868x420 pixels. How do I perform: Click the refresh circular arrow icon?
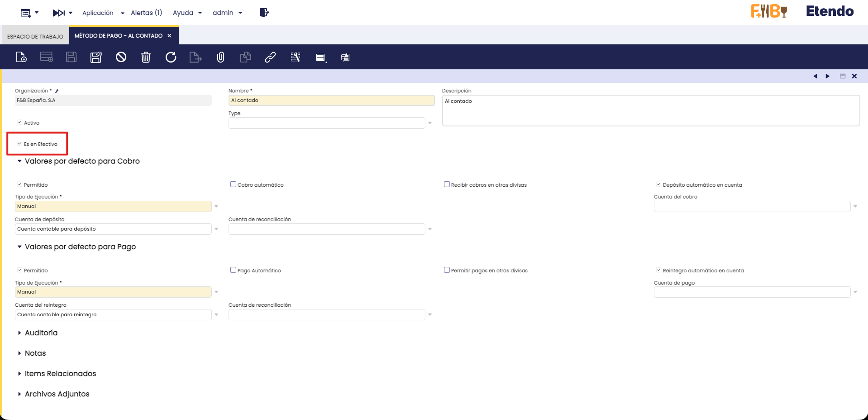[171, 57]
